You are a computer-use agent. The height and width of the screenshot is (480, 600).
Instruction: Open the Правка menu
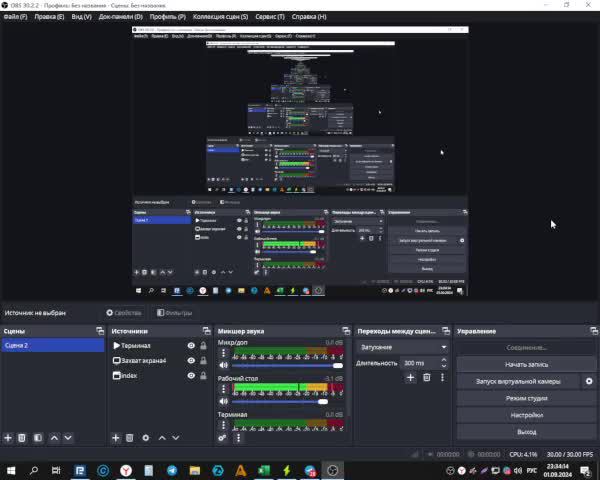point(49,17)
